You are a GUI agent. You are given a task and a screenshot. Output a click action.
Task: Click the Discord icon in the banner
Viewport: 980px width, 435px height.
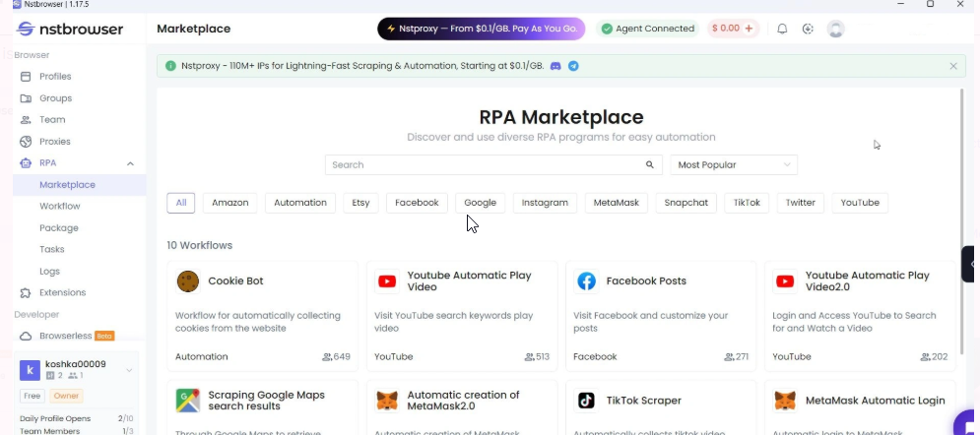[555, 66]
